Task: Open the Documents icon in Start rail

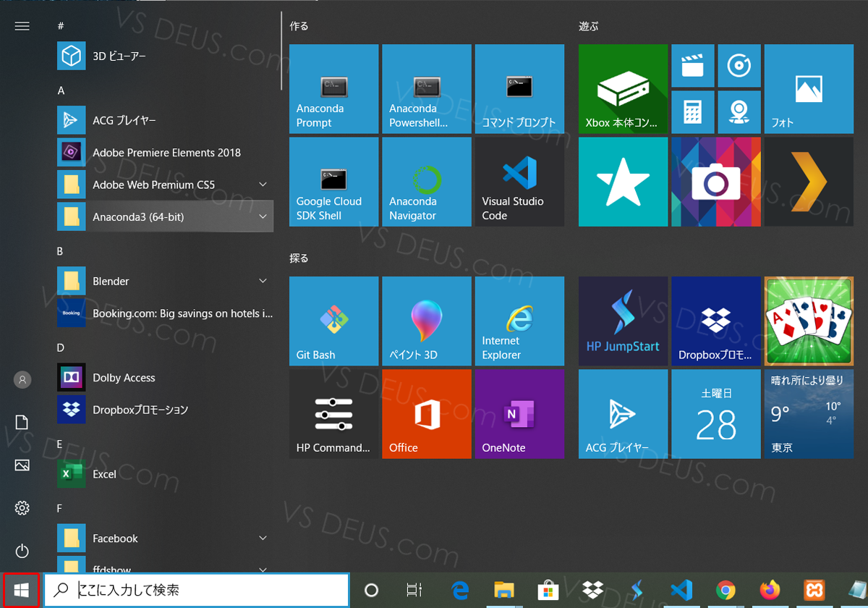Action: [22, 423]
